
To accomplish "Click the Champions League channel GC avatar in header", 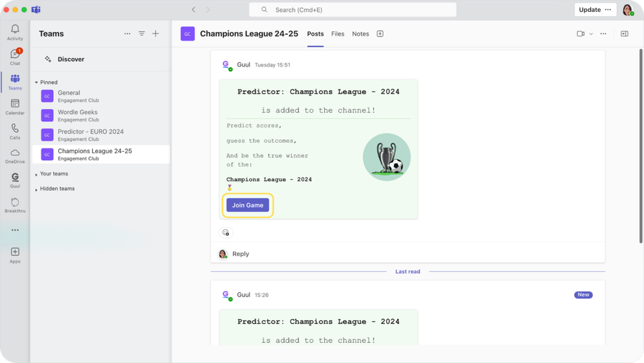I will pyautogui.click(x=188, y=34).
